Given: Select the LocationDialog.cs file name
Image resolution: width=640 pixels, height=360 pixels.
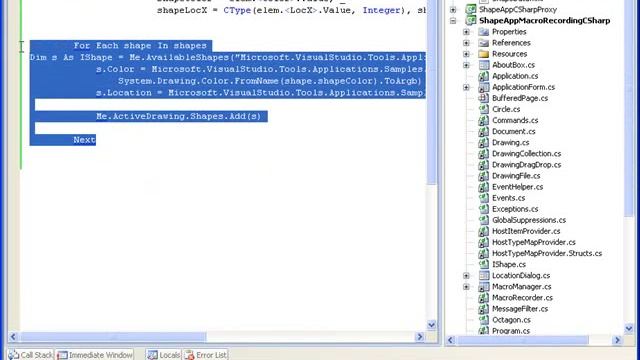Looking at the screenshot, I should click(521, 276).
